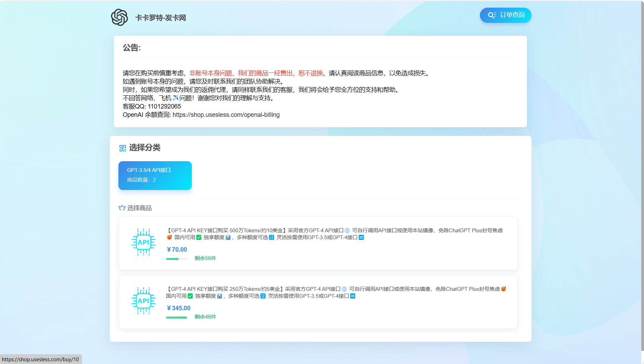Image resolution: width=644 pixels, height=364 pixels.
Task: Click the stock progress bar for 剩余56件
Action: coord(177,259)
